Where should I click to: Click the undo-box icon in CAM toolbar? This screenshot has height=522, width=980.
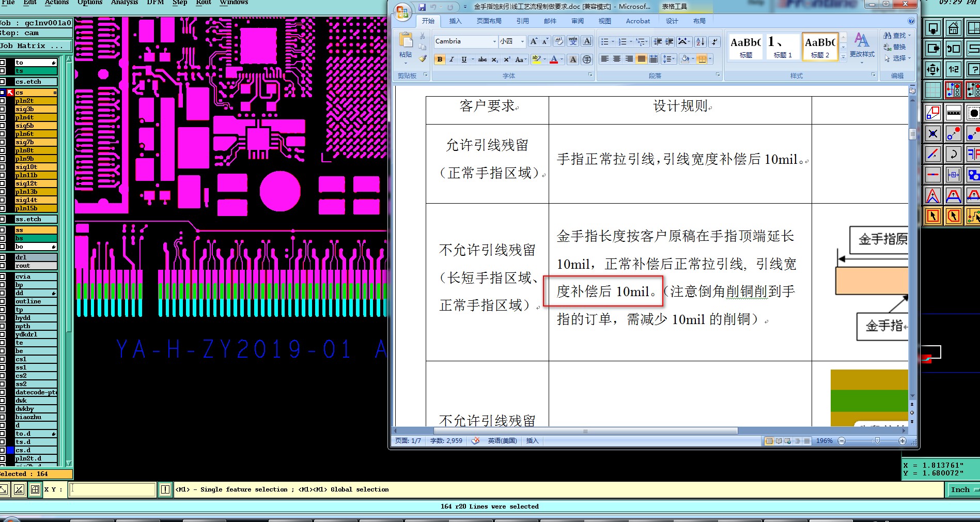(953, 49)
